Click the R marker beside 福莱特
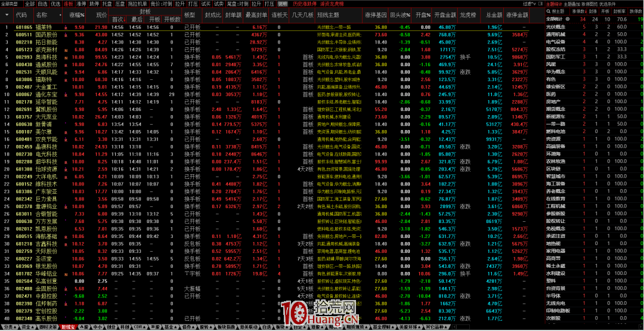The width and height of the screenshot is (644, 331). click(x=66, y=28)
